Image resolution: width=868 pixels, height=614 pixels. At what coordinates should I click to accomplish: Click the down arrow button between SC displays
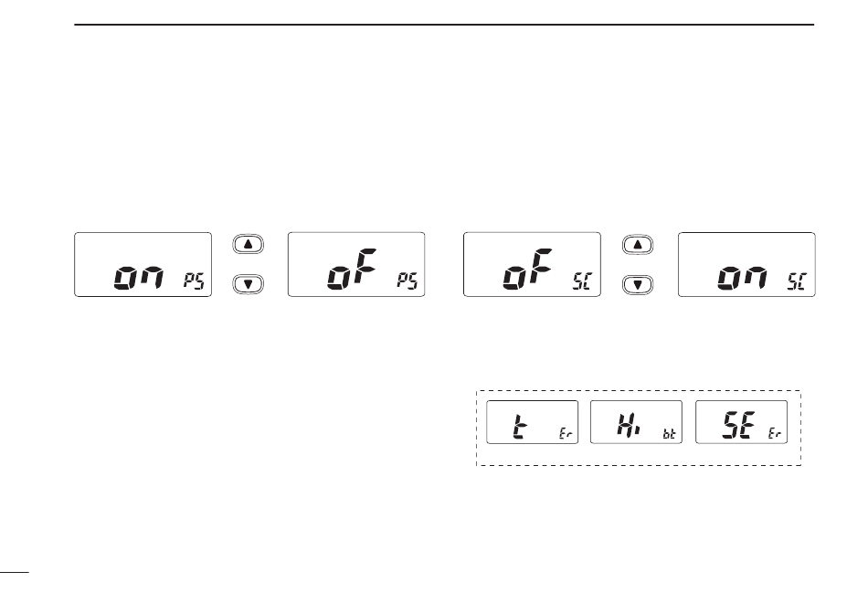[x=638, y=284]
